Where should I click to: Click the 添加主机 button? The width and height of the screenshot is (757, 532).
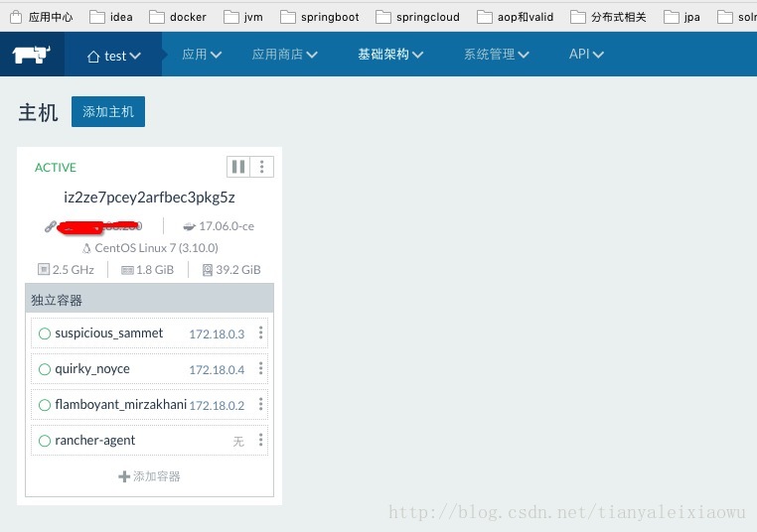pos(108,112)
